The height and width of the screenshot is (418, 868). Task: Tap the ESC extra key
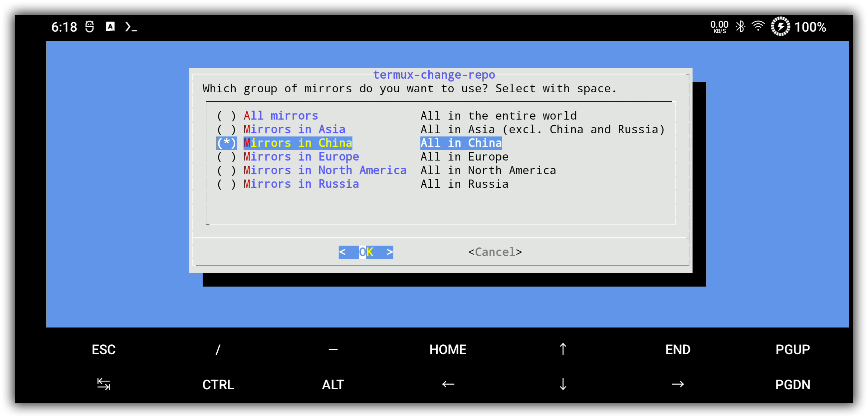pyautogui.click(x=104, y=349)
